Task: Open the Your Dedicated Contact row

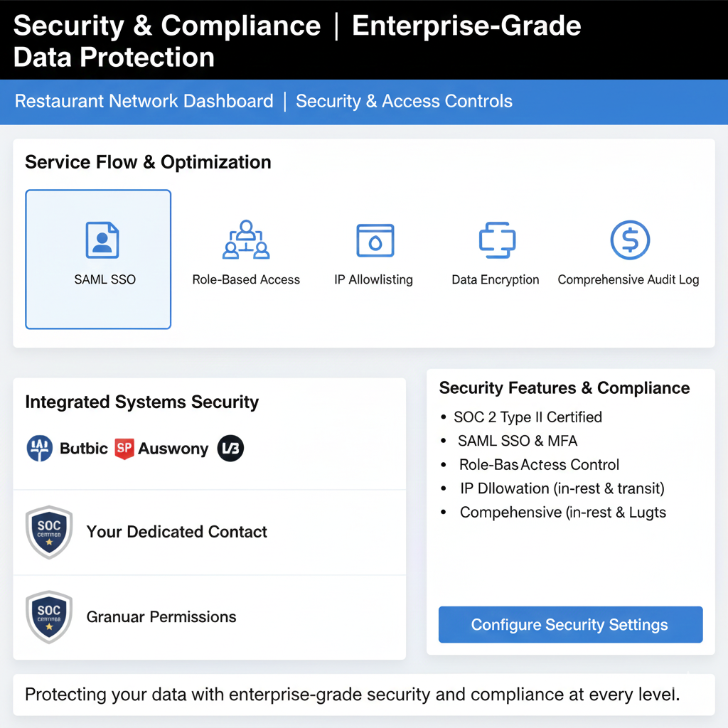Action: pos(210,532)
